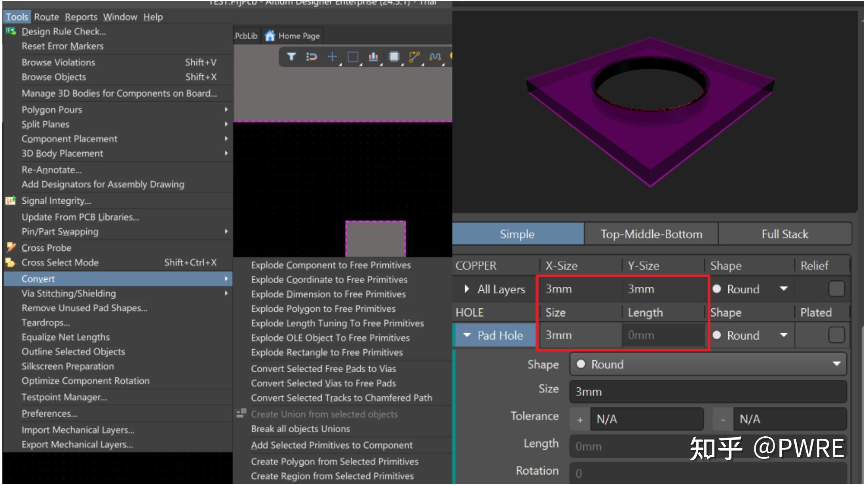Screen dimensions: 868x485
Task: Switch to the Top-Middle-Bottom pad mode
Action: 651,234
